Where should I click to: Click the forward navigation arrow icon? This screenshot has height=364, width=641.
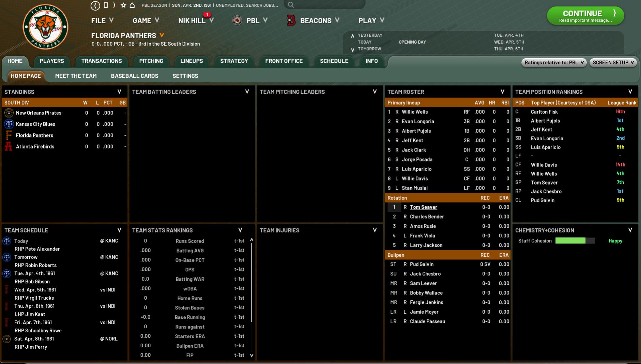[x=114, y=5]
